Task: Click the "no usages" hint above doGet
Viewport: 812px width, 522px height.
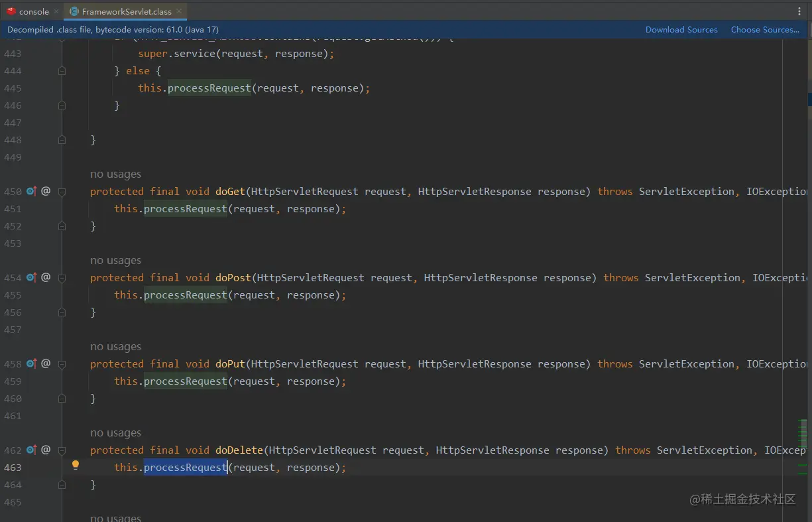Action: pos(115,174)
